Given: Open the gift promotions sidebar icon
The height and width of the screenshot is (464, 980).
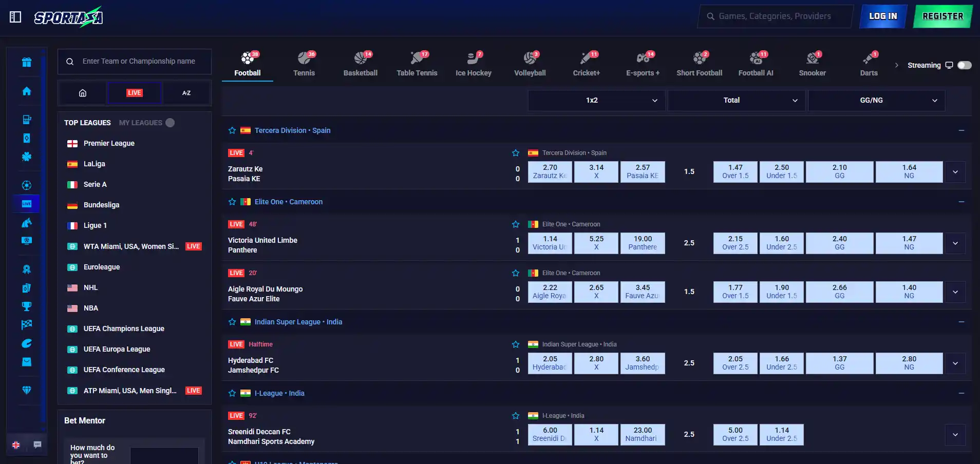Looking at the screenshot, I should pos(27,62).
